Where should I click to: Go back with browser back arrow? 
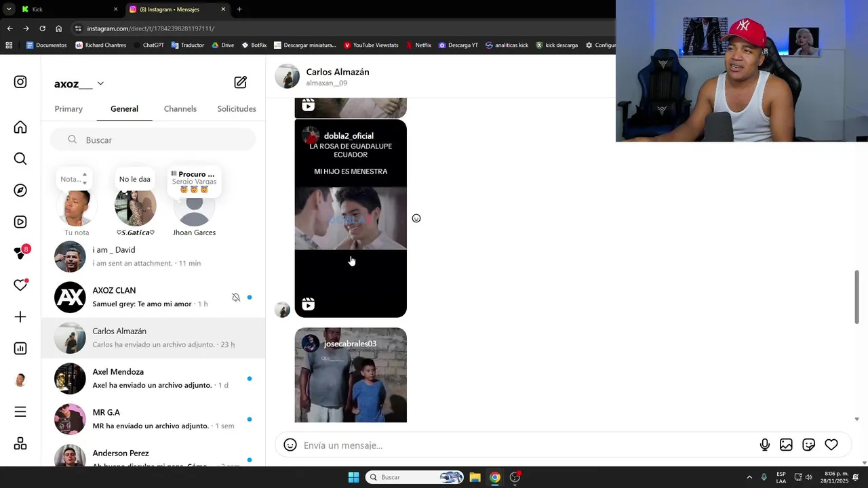(9, 28)
